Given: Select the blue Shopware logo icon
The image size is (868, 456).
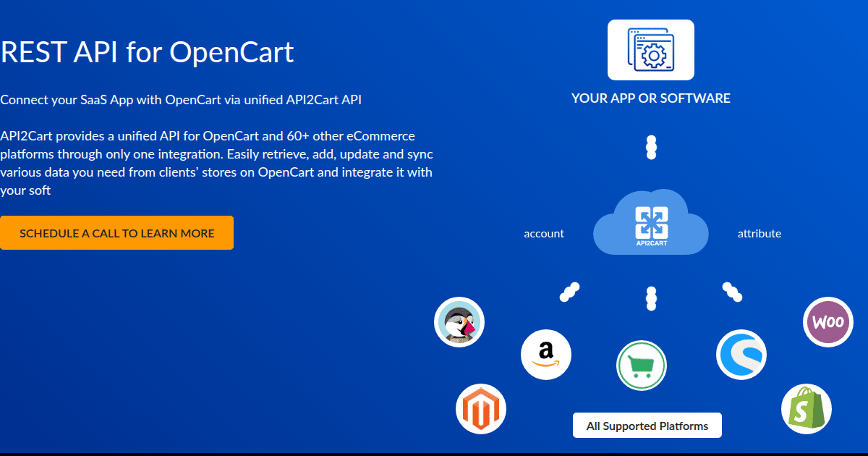Looking at the screenshot, I should tap(741, 355).
